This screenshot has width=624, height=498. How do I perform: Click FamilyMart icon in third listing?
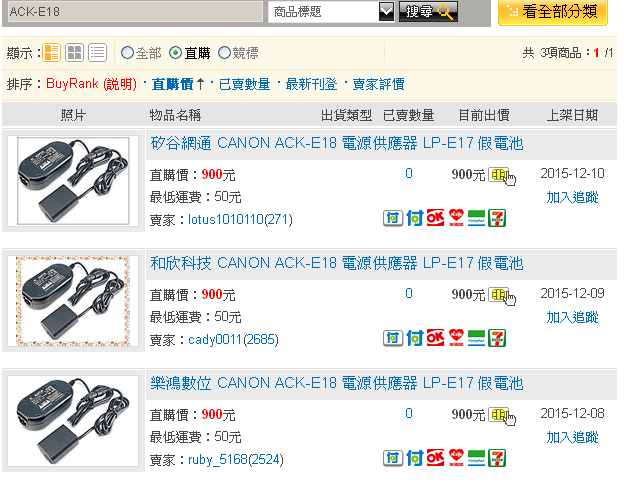coord(476,458)
